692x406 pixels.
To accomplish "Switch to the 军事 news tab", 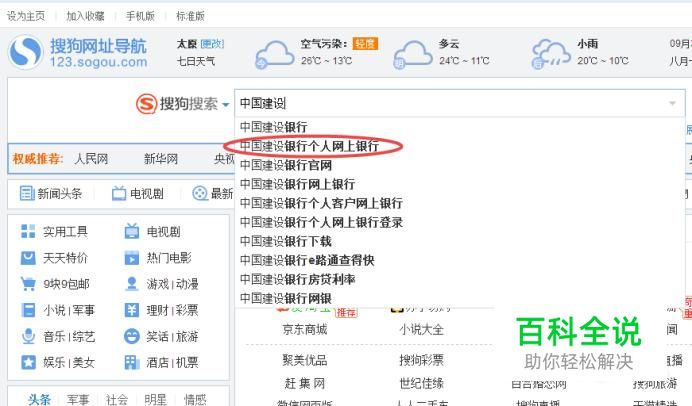I will click(78, 400).
